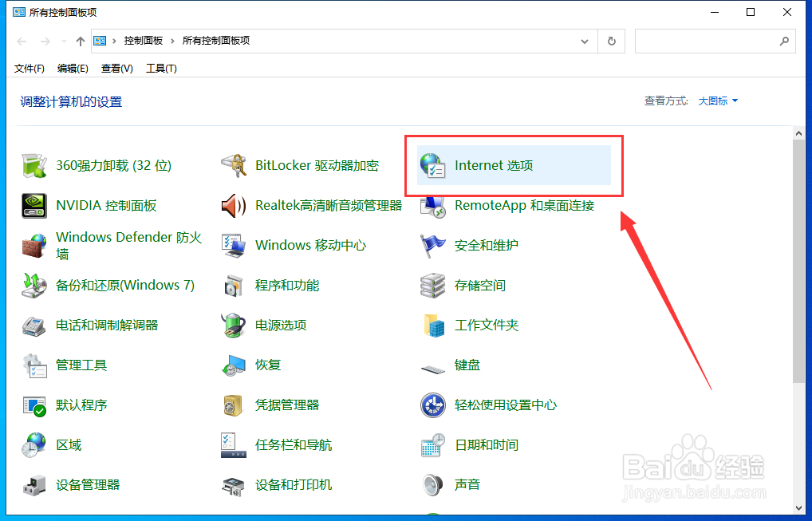This screenshot has height=521, width=812.
Task: Open 恢复 icon
Action: click(x=234, y=365)
